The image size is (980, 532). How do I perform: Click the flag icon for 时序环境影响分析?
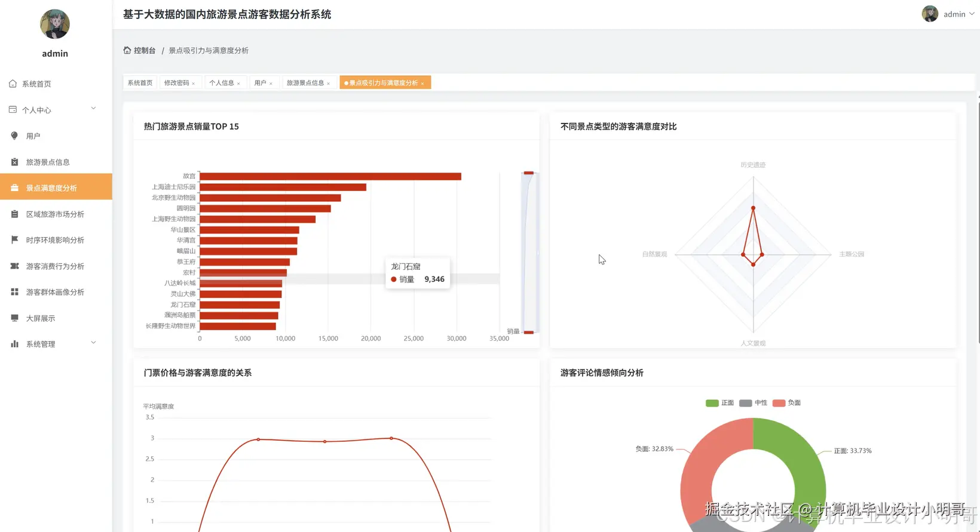pos(14,239)
